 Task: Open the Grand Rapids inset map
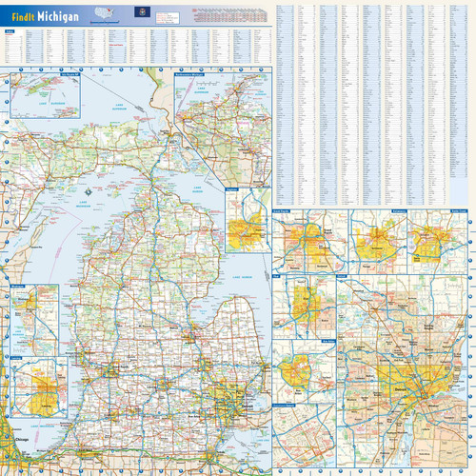[310, 242]
